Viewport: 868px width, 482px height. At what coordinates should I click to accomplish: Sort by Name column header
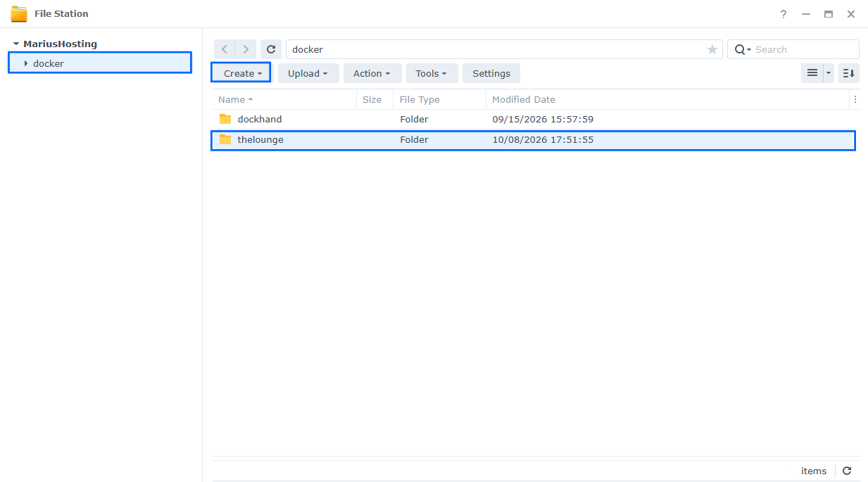(284, 99)
